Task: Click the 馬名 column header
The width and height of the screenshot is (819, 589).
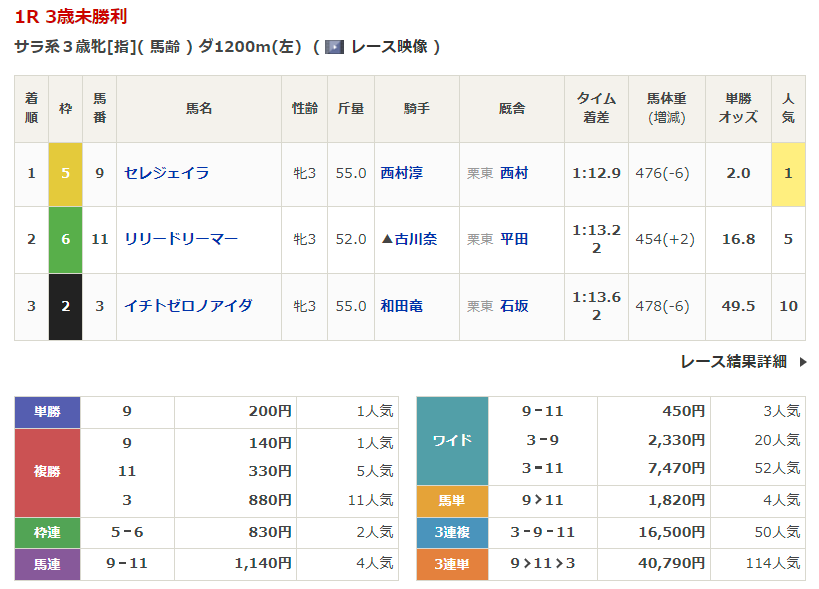Action: coord(199,108)
